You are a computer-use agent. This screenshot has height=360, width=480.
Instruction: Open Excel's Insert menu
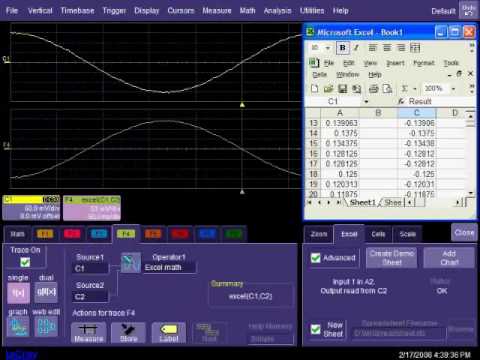(395, 63)
